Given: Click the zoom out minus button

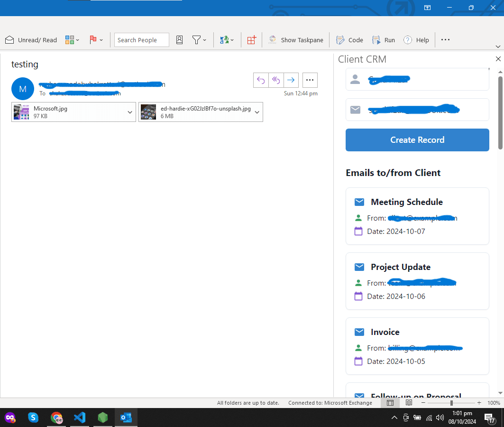Looking at the screenshot, I should [x=423, y=403].
